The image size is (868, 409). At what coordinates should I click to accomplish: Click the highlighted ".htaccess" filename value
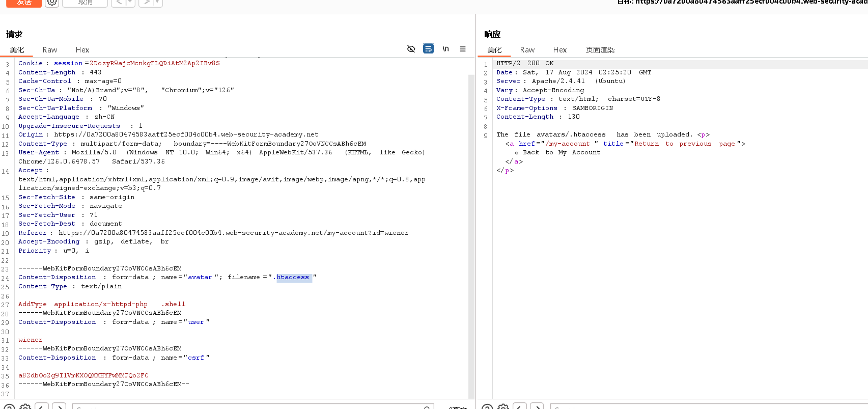click(292, 277)
